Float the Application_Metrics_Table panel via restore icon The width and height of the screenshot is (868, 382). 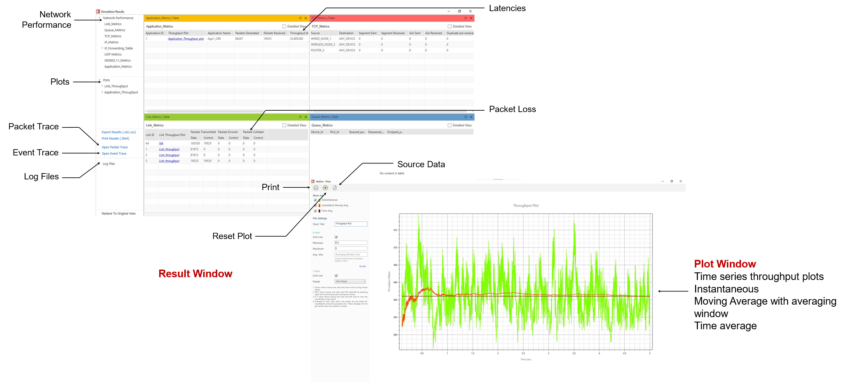point(300,18)
